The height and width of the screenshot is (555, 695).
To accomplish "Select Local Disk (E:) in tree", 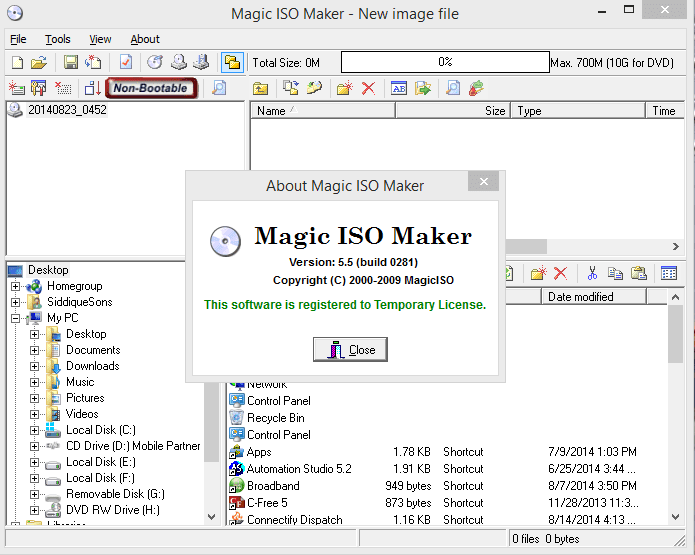I will click(x=101, y=462).
